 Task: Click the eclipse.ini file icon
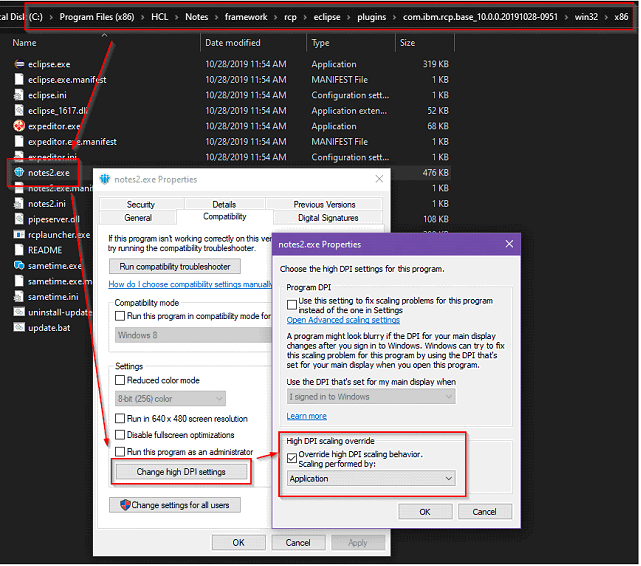(18, 95)
